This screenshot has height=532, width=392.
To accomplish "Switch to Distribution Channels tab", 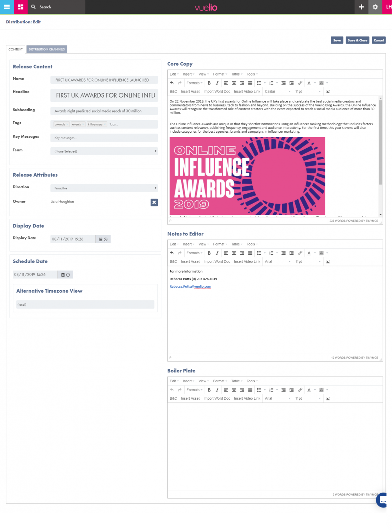I will [x=47, y=49].
